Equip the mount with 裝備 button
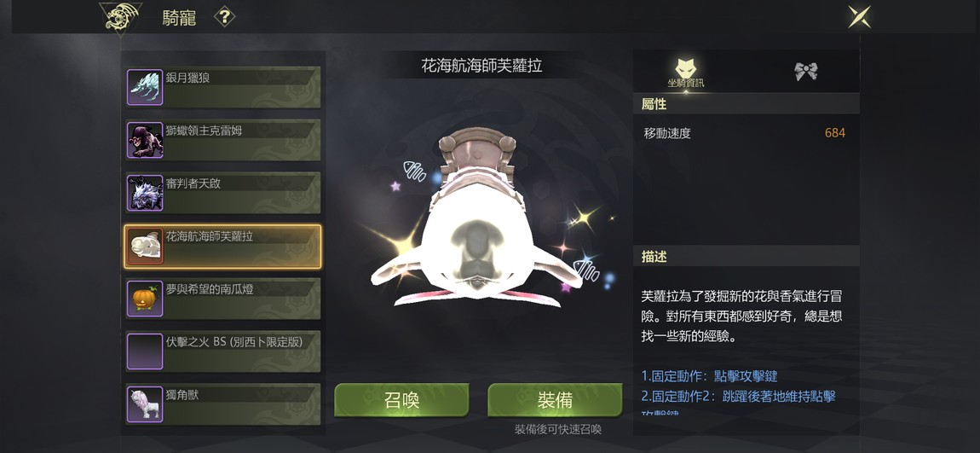 click(x=555, y=400)
